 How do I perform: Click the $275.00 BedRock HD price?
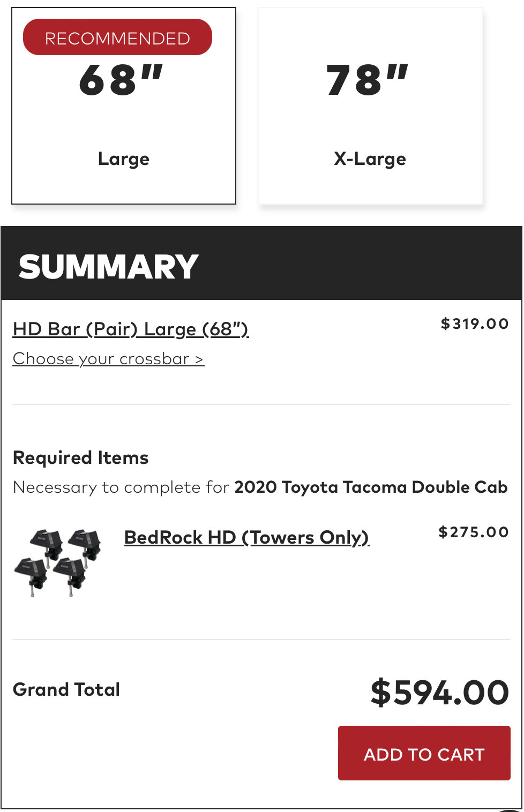pyautogui.click(x=474, y=532)
